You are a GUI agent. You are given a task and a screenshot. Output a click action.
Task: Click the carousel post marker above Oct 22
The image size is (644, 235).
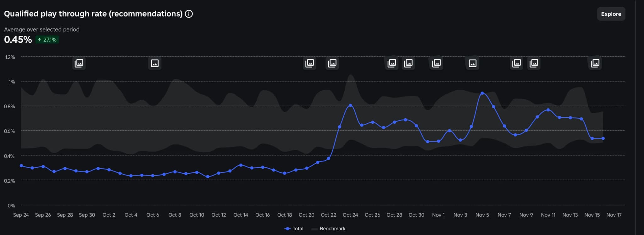[x=332, y=63]
